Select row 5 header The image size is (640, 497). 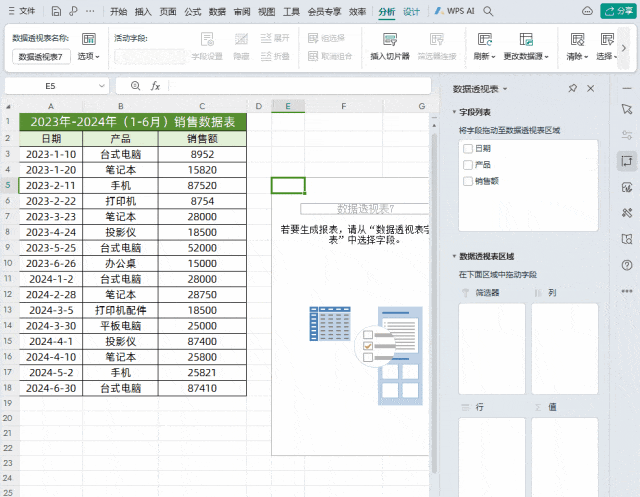(8, 185)
